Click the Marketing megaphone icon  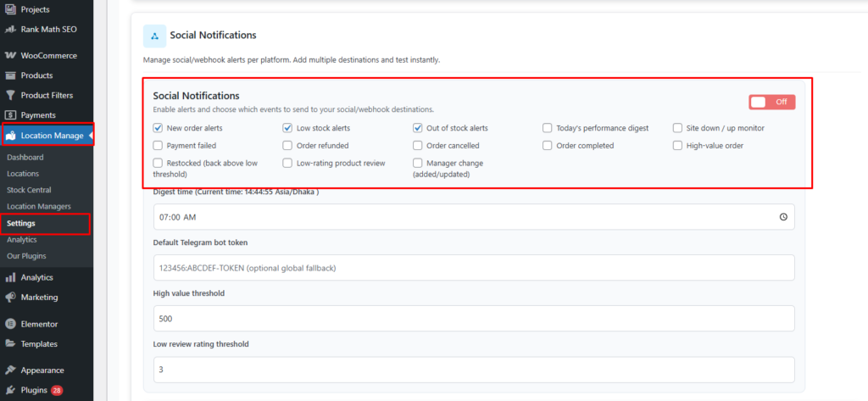[11, 298]
